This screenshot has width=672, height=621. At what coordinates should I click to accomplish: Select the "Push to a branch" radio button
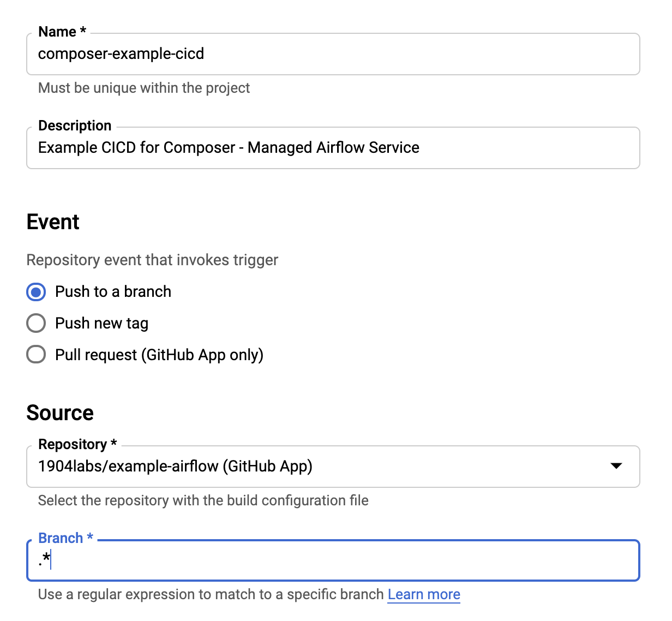click(36, 292)
